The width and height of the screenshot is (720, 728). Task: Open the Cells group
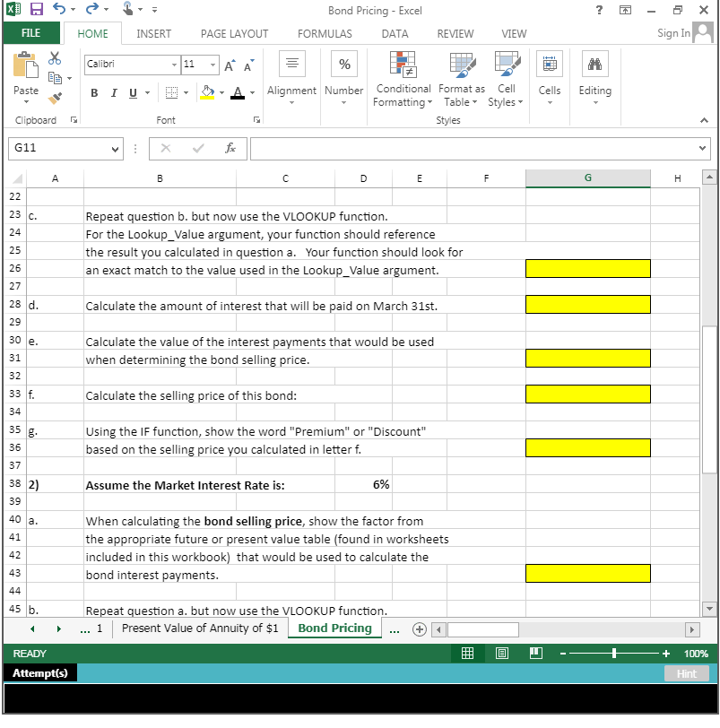click(550, 78)
